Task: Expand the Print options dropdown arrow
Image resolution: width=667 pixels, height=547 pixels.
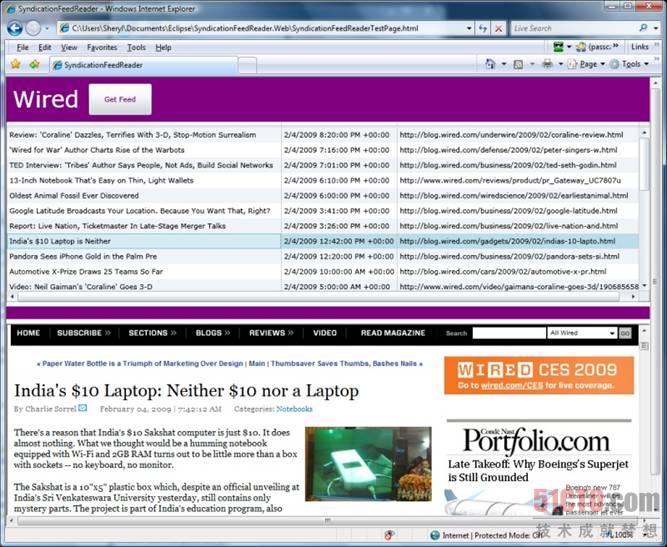Action: tap(561, 64)
